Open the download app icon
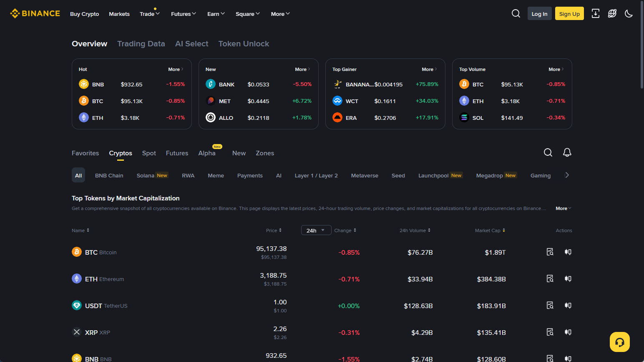This screenshot has width=644, height=362. point(595,14)
